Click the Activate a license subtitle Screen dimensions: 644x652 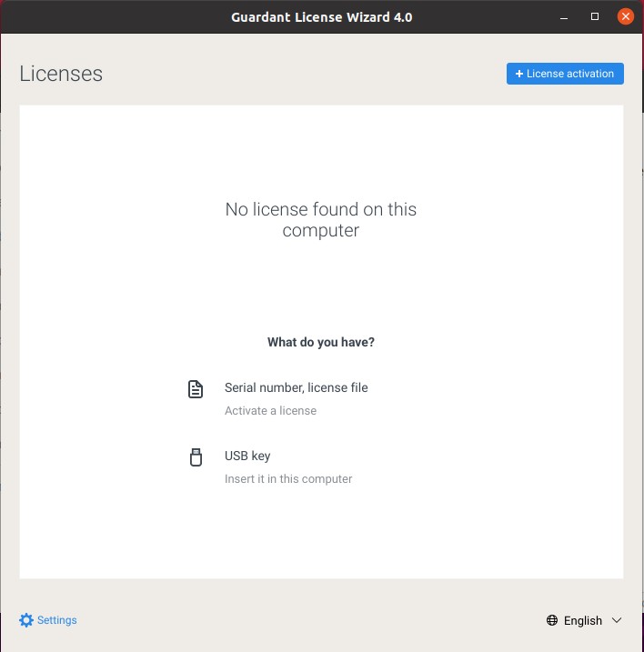pyautogui.click(x=270, y=410)
